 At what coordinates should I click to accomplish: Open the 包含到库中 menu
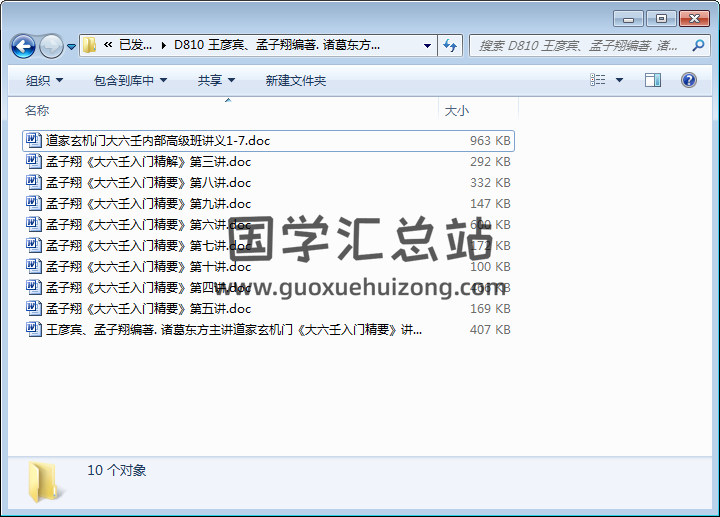tap(130, 80)
